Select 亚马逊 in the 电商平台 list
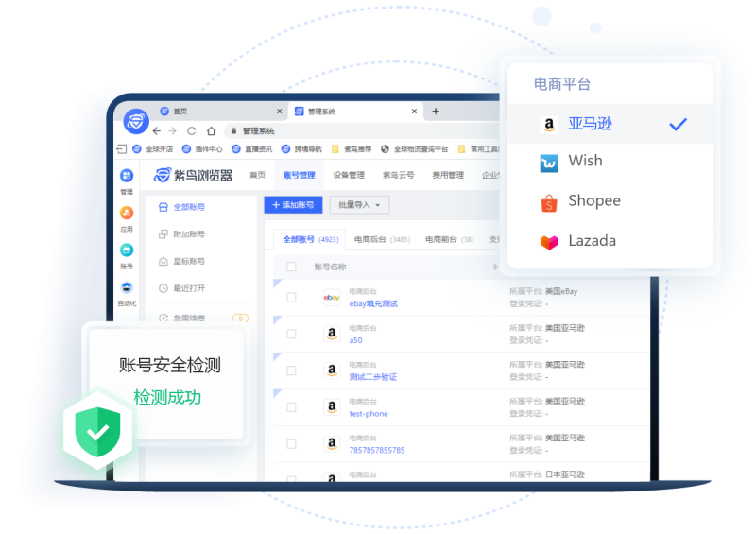The image size is (756, 534). pyautogui.click(x=610, y=124)
